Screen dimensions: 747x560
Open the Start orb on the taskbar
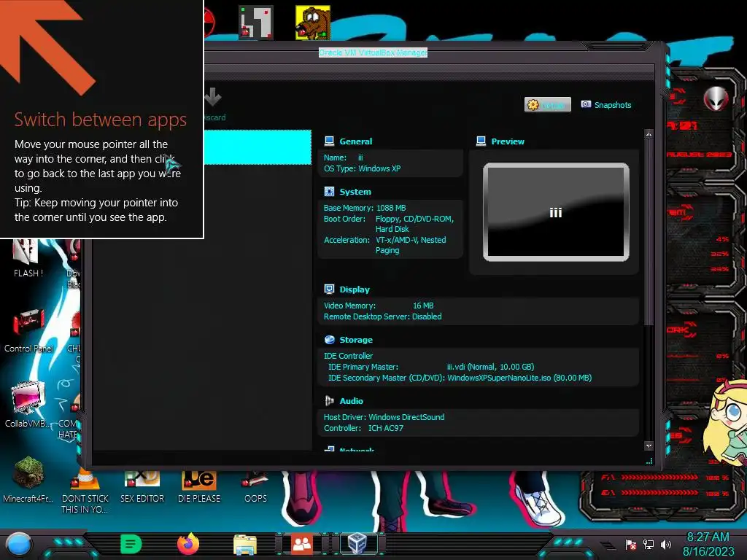click(x=18, y=544)
